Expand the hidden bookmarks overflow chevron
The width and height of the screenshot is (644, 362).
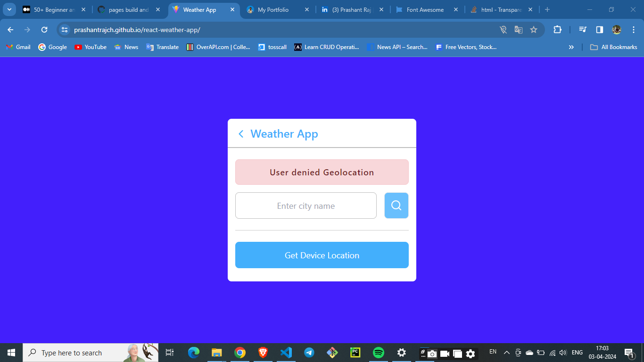coord(571,47)
